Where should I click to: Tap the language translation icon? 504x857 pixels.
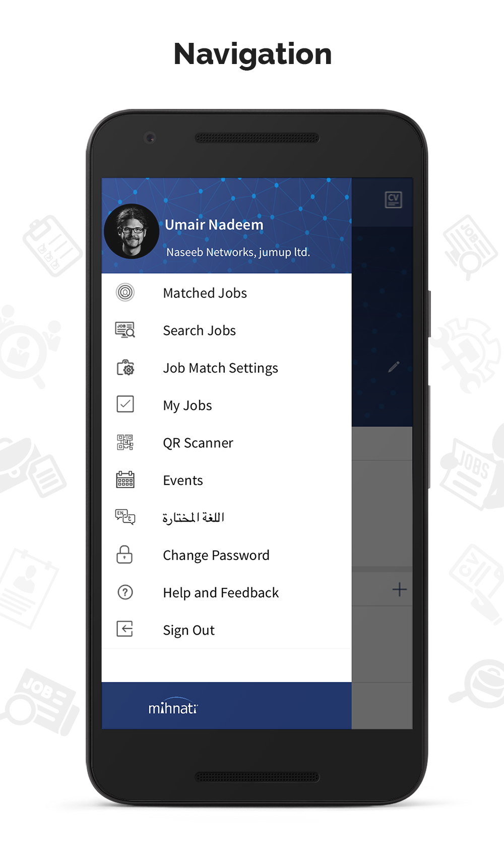pyautogui.click(x=125, y=517)
